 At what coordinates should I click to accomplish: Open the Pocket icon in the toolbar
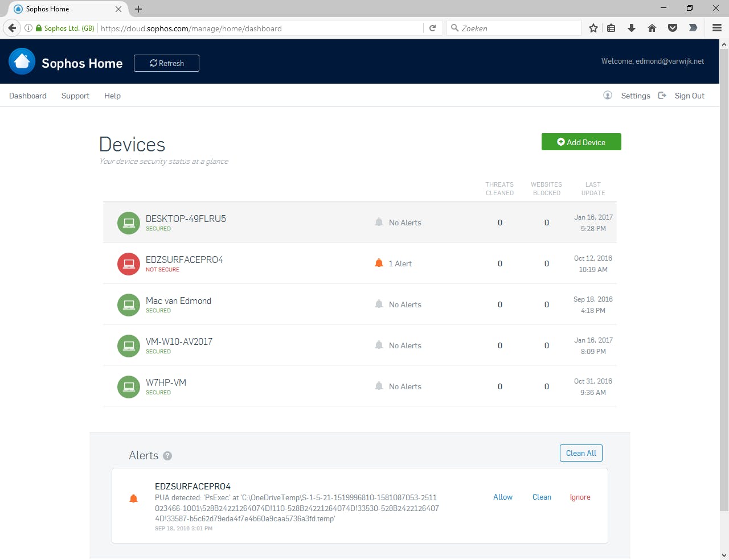pyautogui.click(x=673, y=28)
